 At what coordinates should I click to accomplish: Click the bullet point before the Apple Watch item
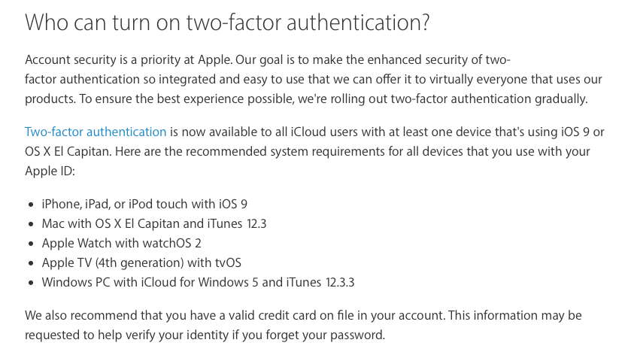tap(31, 244)
